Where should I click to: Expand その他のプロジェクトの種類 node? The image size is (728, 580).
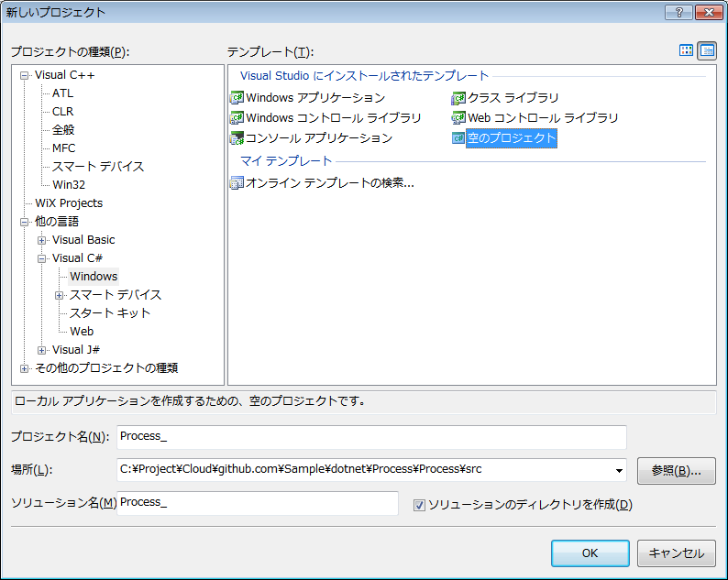pyautogui.click(x=24, y=369)
